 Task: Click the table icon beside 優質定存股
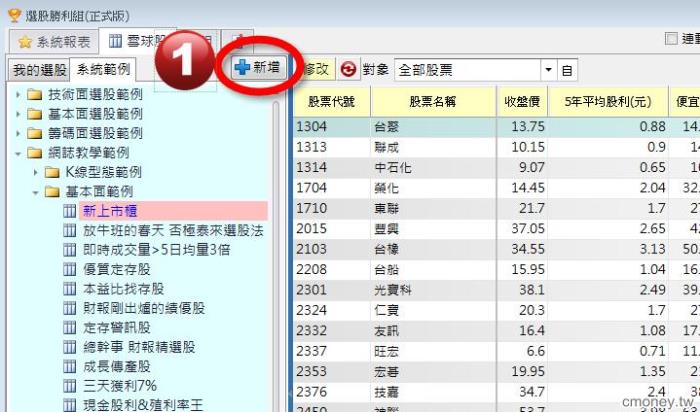(x=70, y=269)
